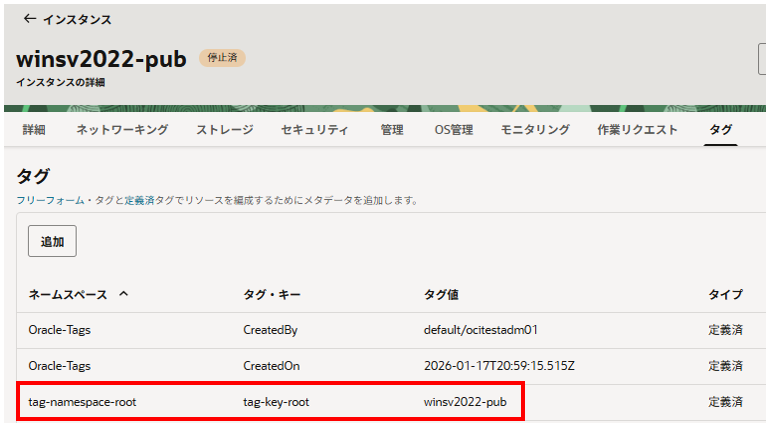The image size is (771, 428).
Task: Click the インスタンス breadcrumb link
Action: [77, 19]
